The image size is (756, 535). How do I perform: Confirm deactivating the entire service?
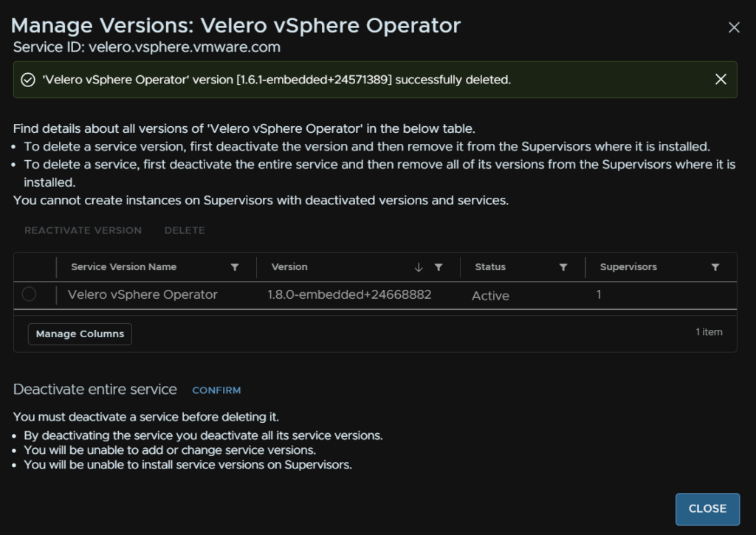(216, 390)
